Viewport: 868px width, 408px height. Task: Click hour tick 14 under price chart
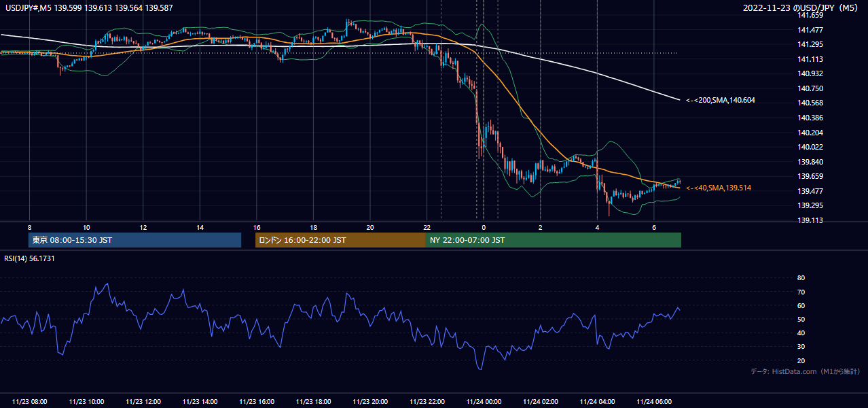pyautogui.click(x=200, y=227)
